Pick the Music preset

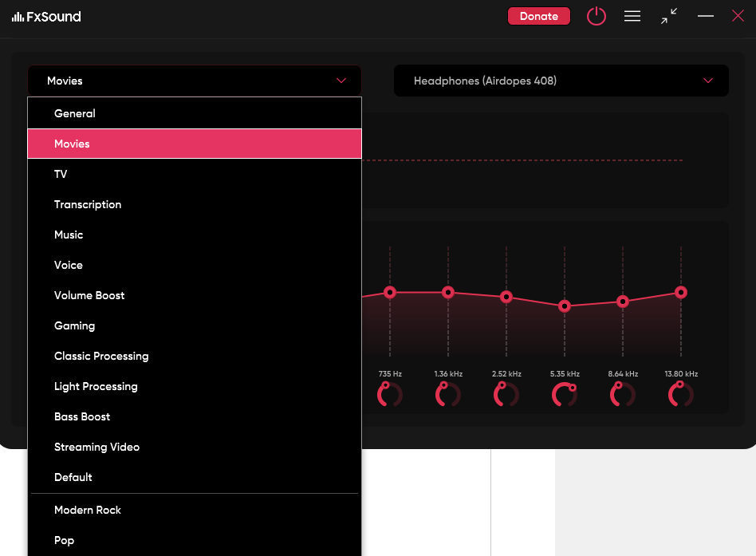pyautogui.click(x=195, y=235)
